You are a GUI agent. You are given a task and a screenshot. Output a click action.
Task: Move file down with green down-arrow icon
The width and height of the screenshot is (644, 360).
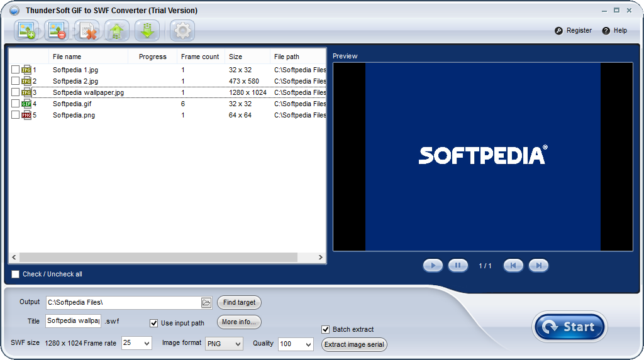click(x=147, y=30)
